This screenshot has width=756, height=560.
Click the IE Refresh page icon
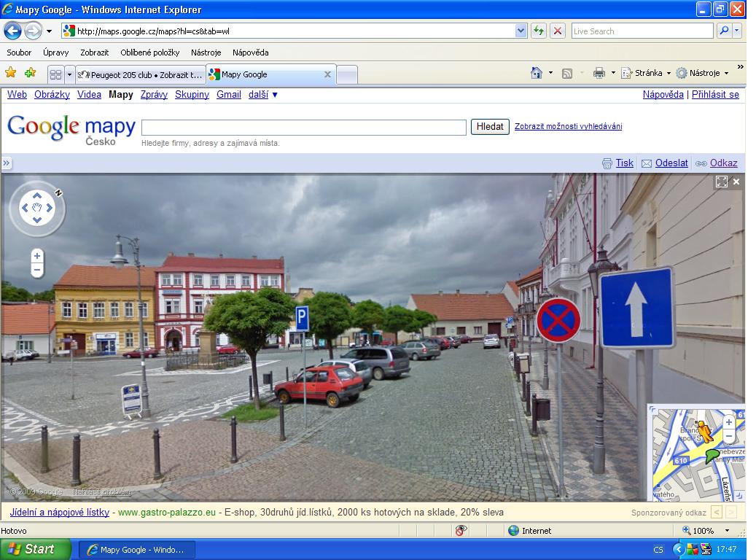coord(539,31)
